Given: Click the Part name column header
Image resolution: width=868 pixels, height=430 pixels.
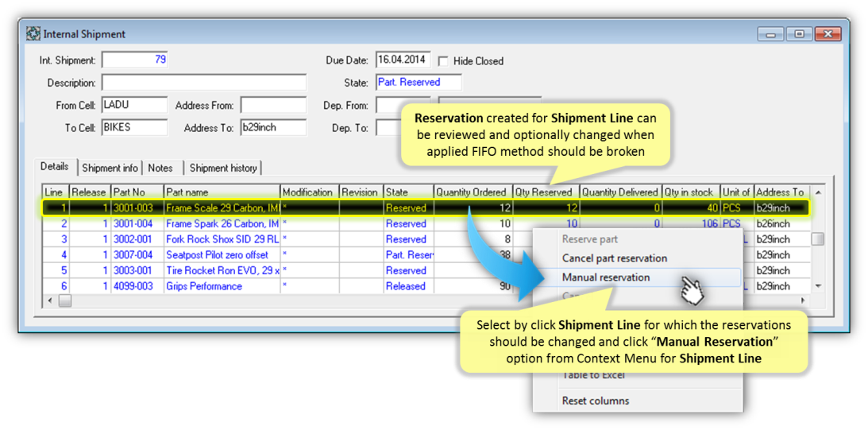Looking at the screenshot, I should (x=221, y=192).
